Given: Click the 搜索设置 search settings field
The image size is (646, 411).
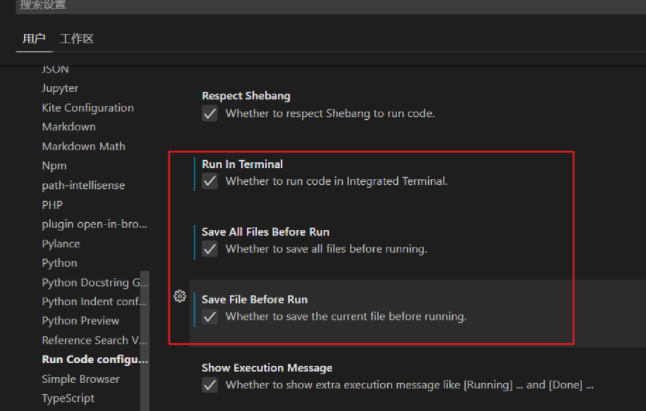Looking at the screenshot, I should pos(300,5).
